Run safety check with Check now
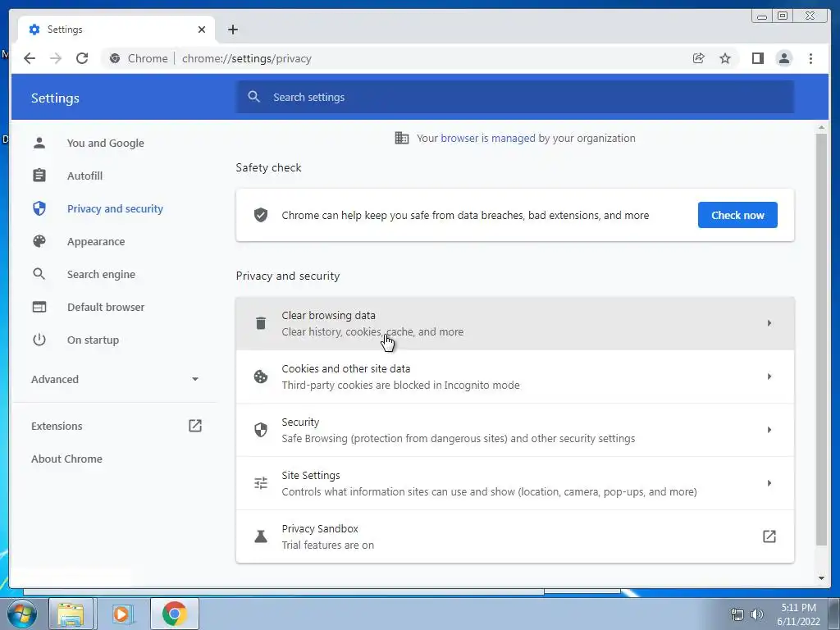840x630 pixels. click(737, 215)
